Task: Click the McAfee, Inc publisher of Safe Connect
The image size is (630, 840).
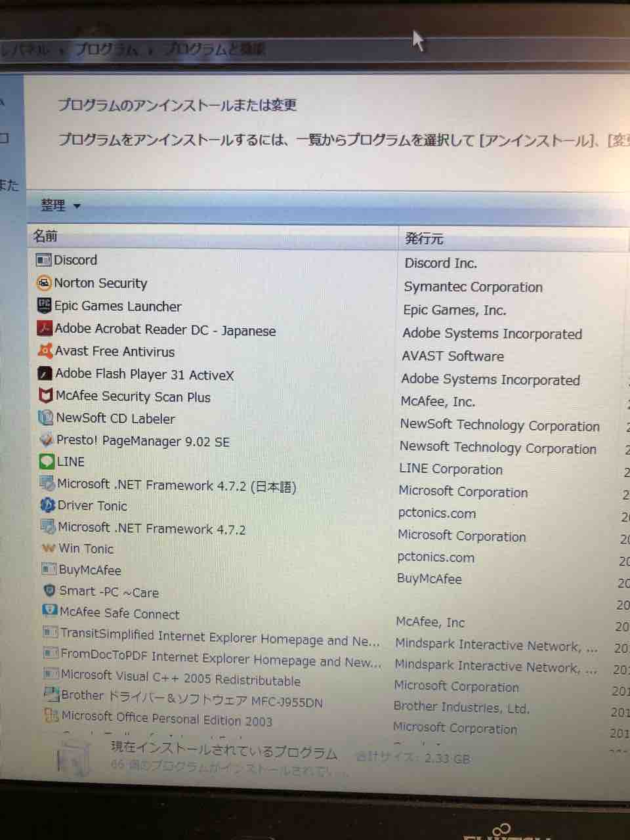Action: point(430,622)
